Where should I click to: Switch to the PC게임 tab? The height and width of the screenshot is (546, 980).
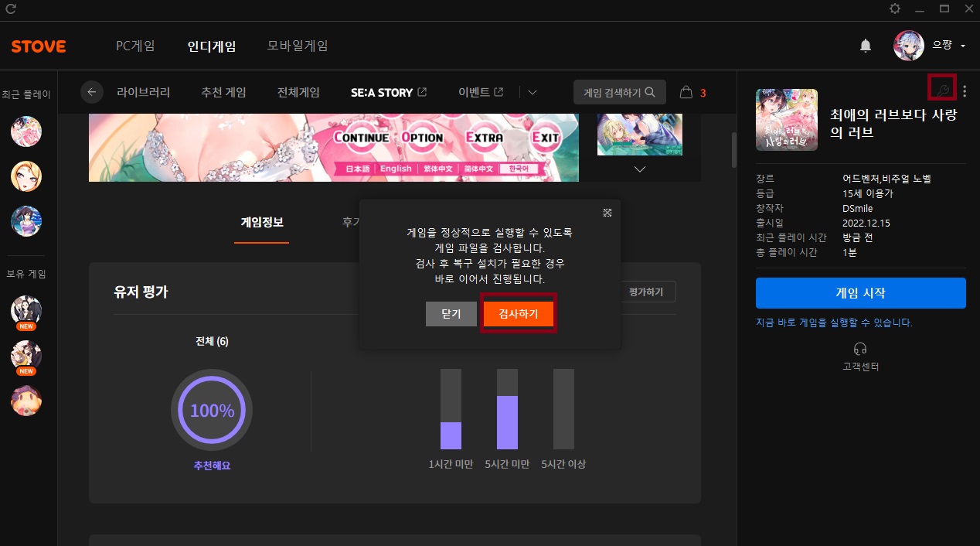[135, 46]
